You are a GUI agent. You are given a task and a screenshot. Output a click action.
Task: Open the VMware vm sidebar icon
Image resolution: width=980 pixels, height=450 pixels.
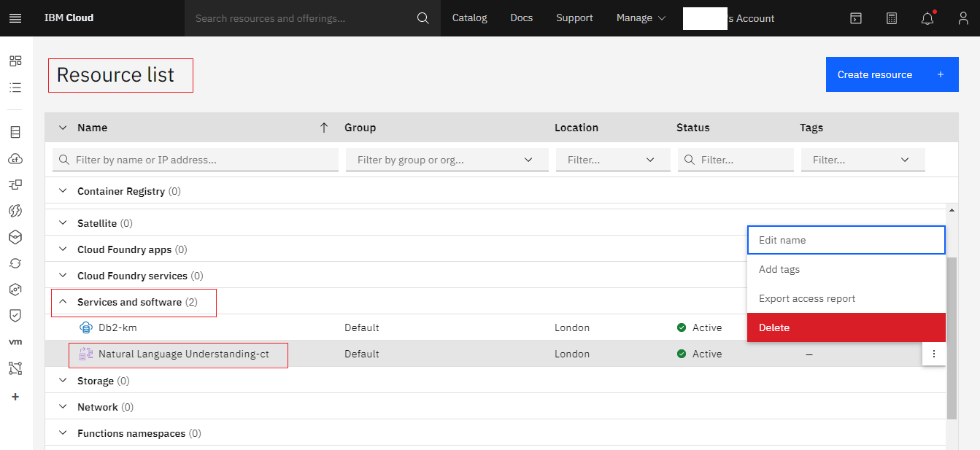pyautogui.click(x=15, y=342)
